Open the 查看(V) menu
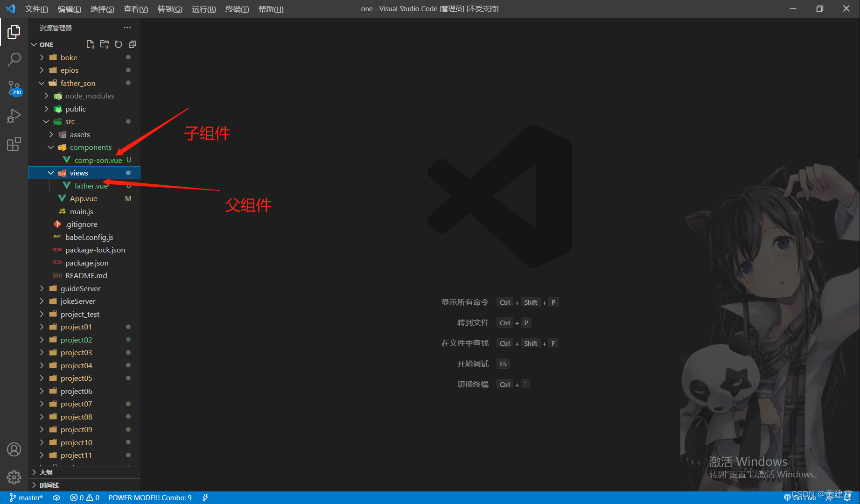 tap(136, 9)
